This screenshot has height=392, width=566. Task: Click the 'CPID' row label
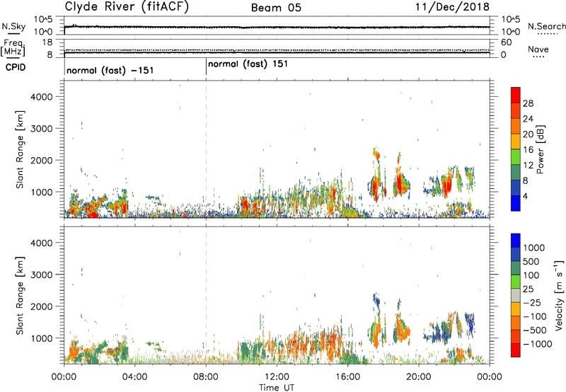[15, 67]
